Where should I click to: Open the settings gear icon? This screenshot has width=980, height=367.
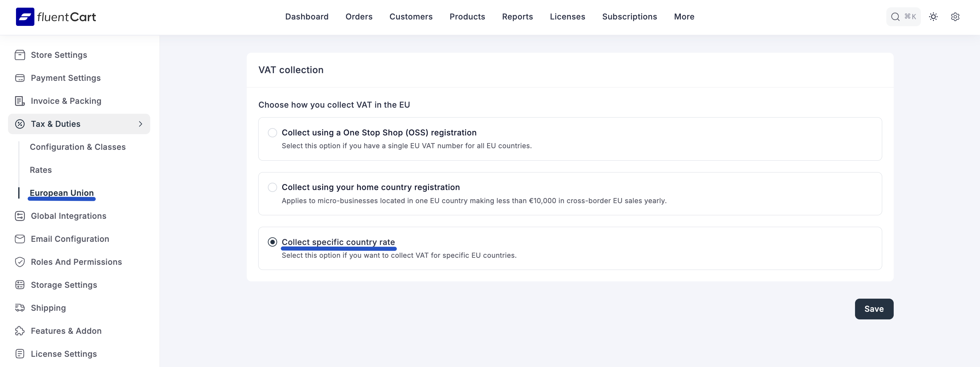point(955,17)
